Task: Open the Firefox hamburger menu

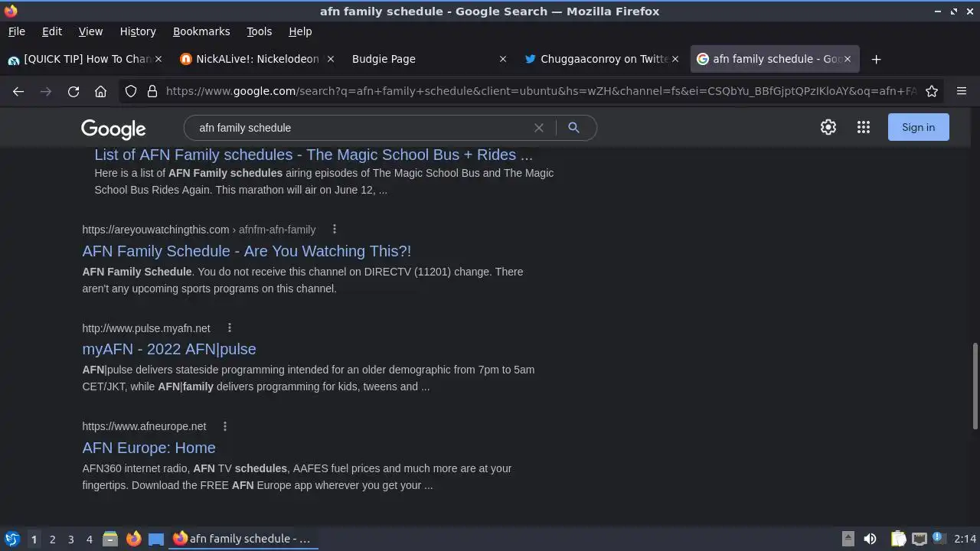Action: (962, 91)
